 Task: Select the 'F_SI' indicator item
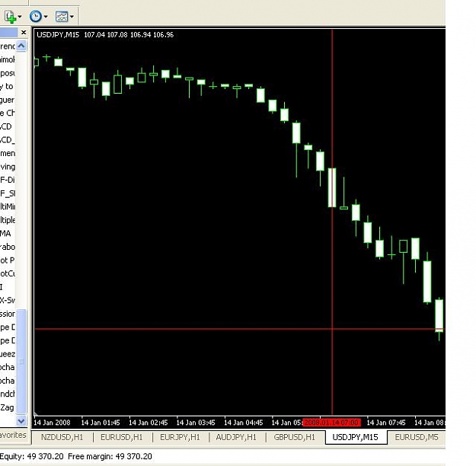(x=8, y=193)
